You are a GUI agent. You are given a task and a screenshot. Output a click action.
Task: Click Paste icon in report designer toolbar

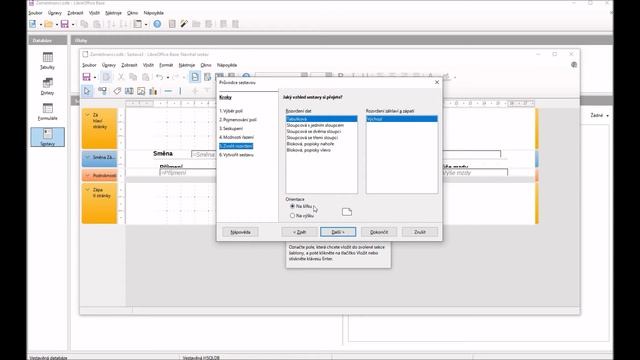pyautogui.click(x=146, y=77)
